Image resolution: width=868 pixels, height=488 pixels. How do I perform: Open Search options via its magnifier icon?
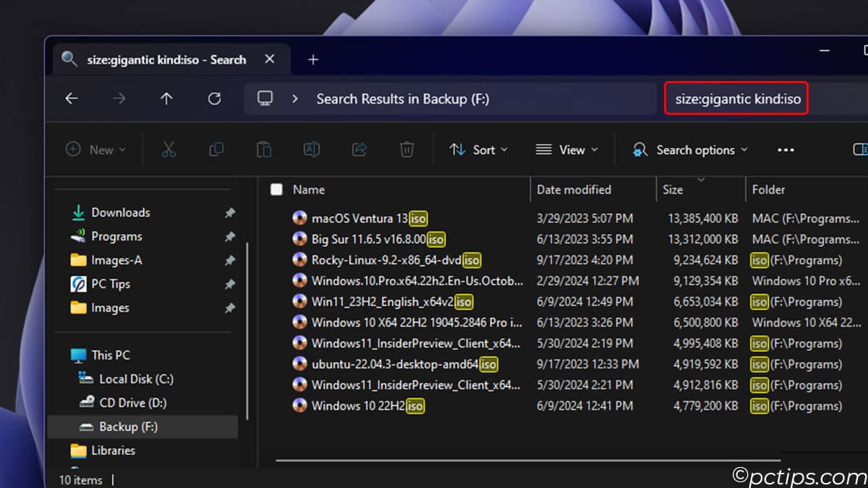coord(640,150)
